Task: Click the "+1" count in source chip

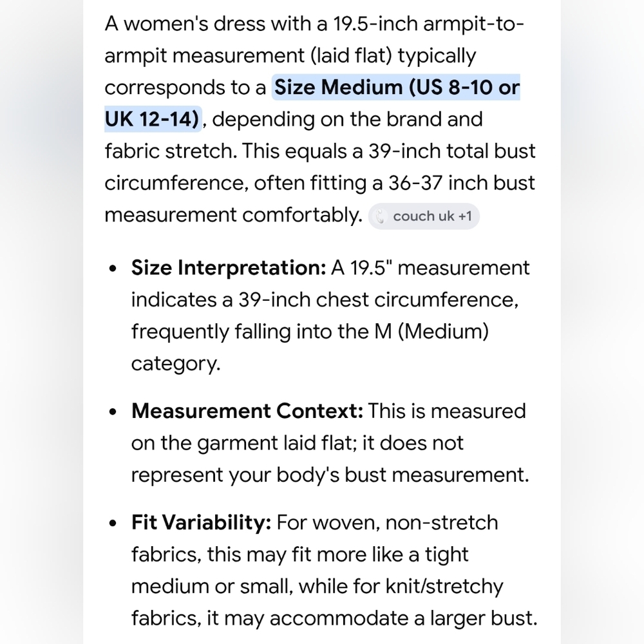Action: 465,216
